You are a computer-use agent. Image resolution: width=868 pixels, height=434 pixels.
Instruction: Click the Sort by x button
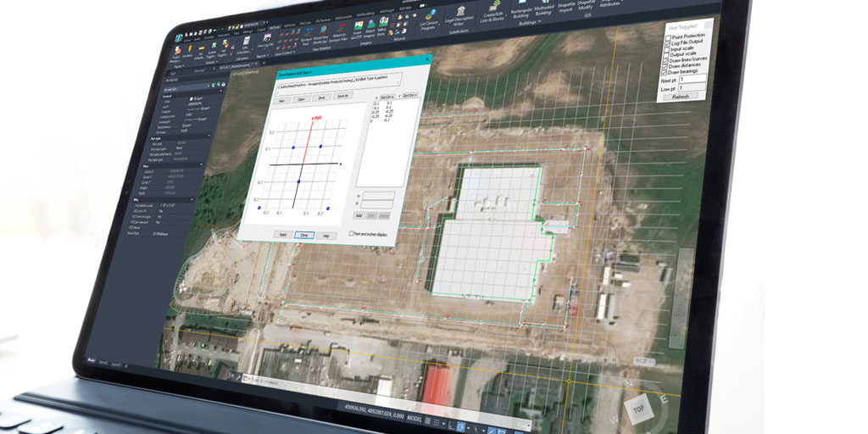(x=387, y=97)
